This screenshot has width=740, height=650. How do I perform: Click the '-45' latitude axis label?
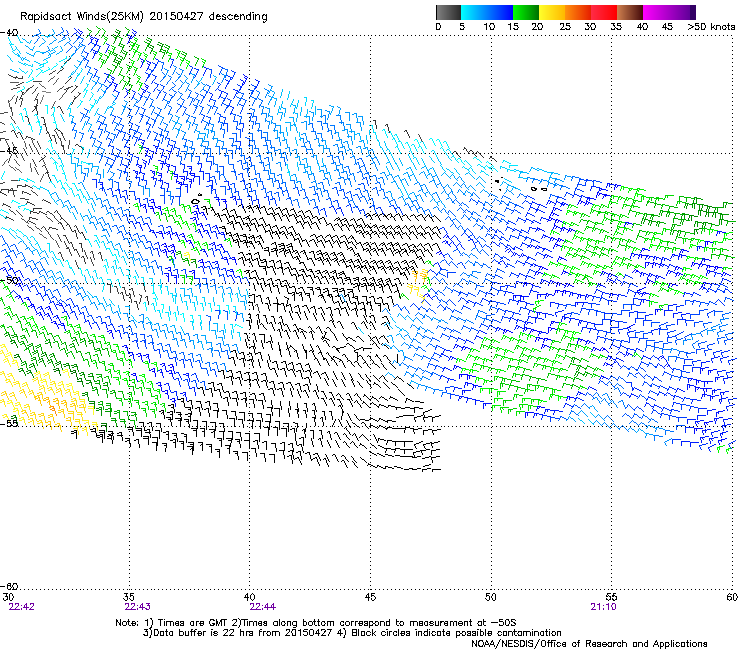coord(9,151)
